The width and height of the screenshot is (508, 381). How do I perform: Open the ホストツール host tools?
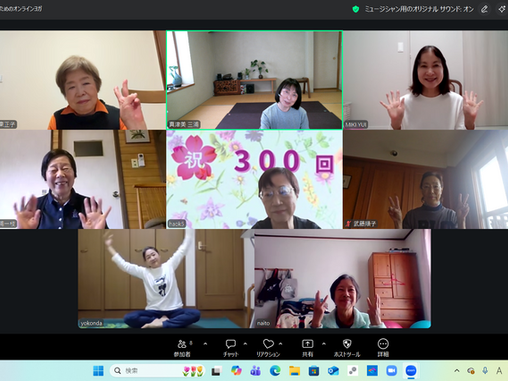347,348
